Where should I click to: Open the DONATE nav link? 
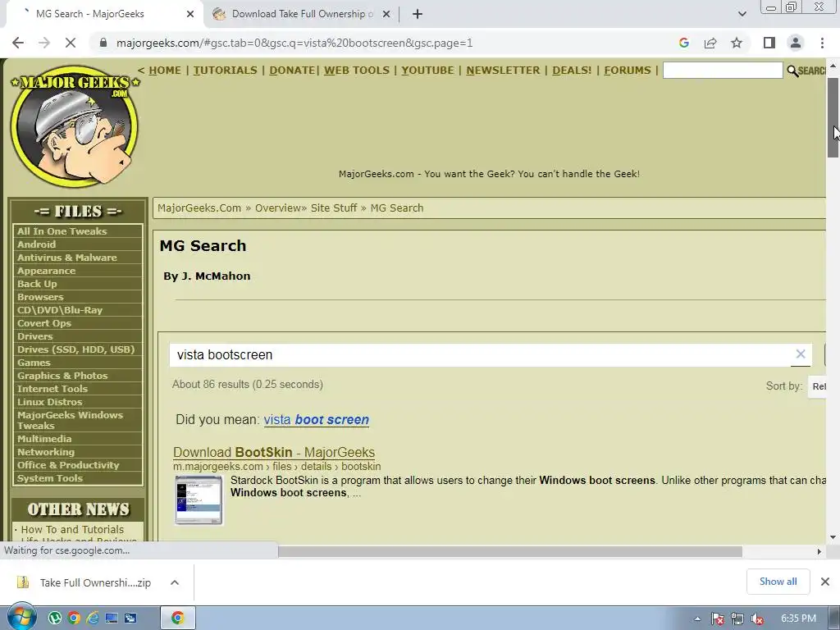[x=292, y=71]
